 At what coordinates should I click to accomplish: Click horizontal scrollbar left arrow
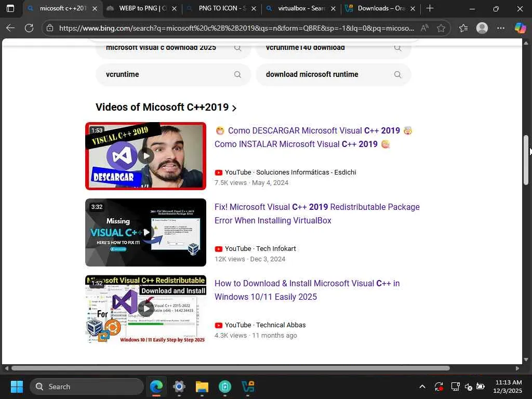click(6, 368)
